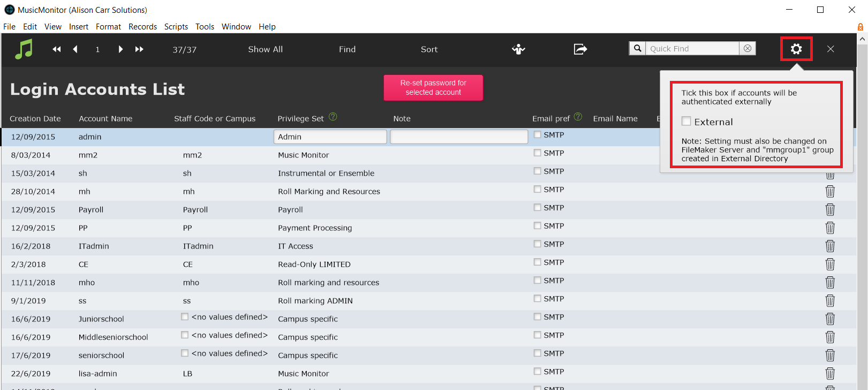The width and height of the screenshot is (868, 390).
Task: Delete the lisa-admin account via trash icon
Action: (x=830, y=373)
